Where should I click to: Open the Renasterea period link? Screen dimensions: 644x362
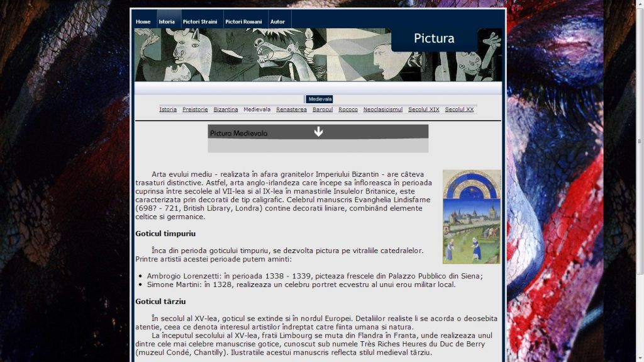(x=291, y=110)
